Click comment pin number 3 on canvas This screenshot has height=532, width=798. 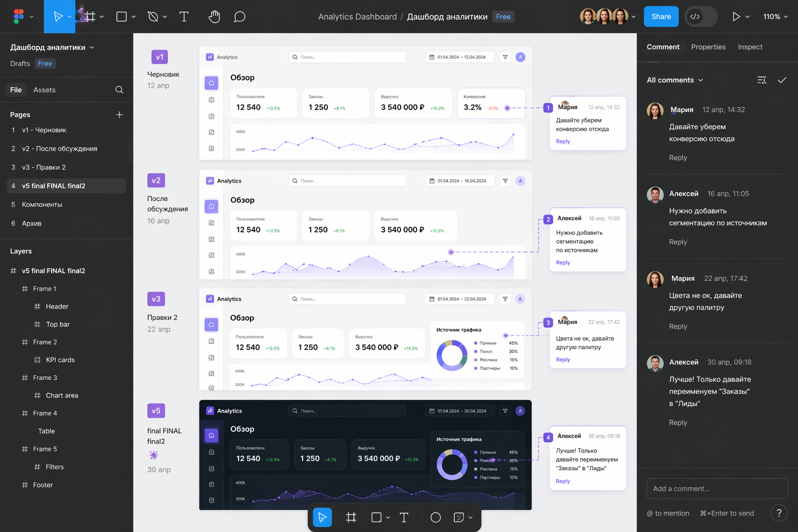pos(548,323)
